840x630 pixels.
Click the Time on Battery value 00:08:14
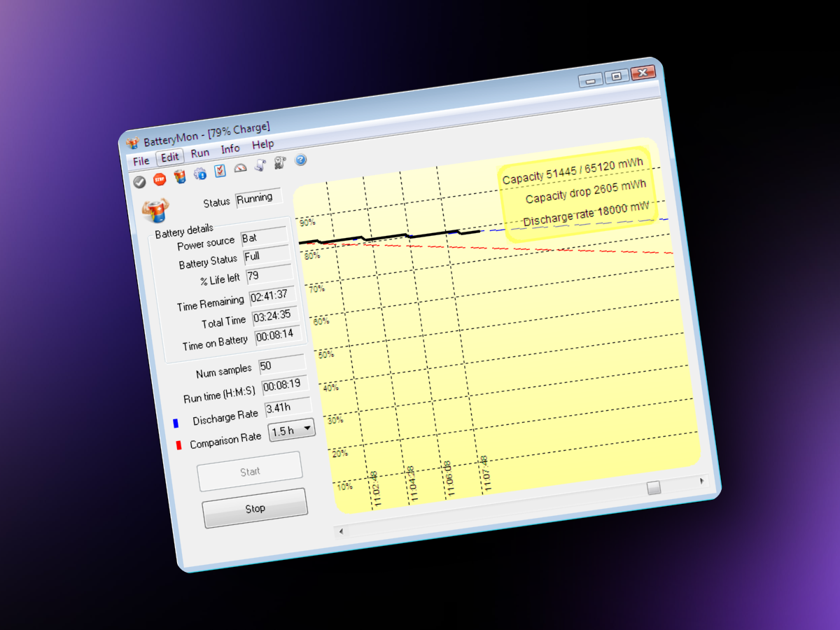point(279,335)
